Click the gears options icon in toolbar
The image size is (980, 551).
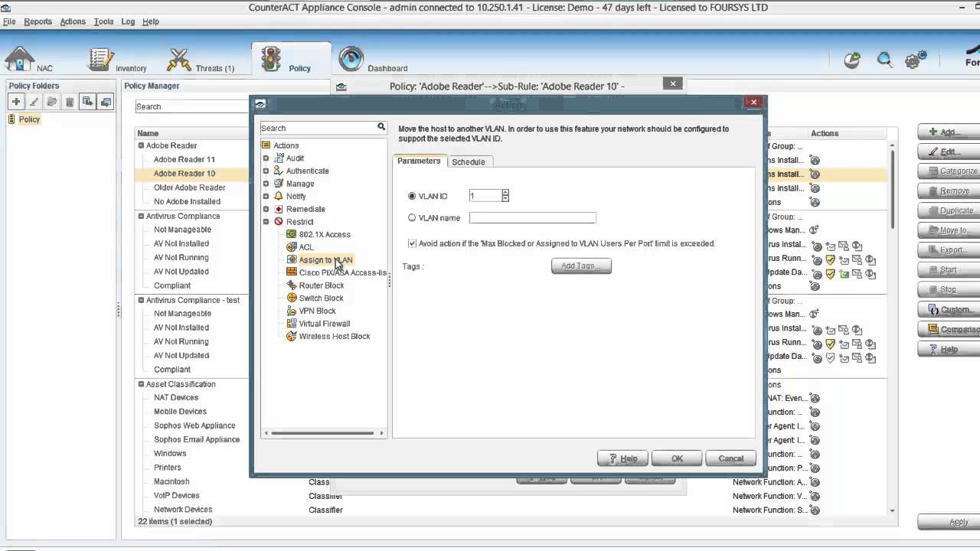tap(916, 60)
